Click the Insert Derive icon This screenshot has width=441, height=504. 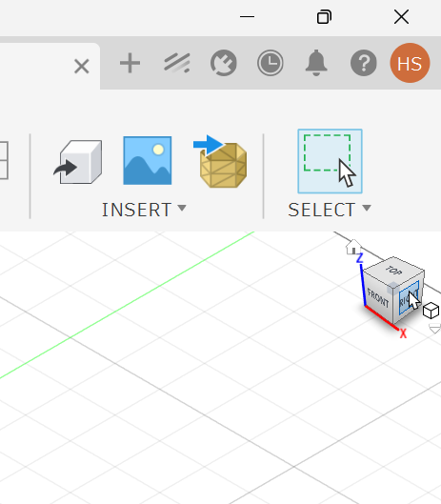pyautogui.click(x=78, y=162)
